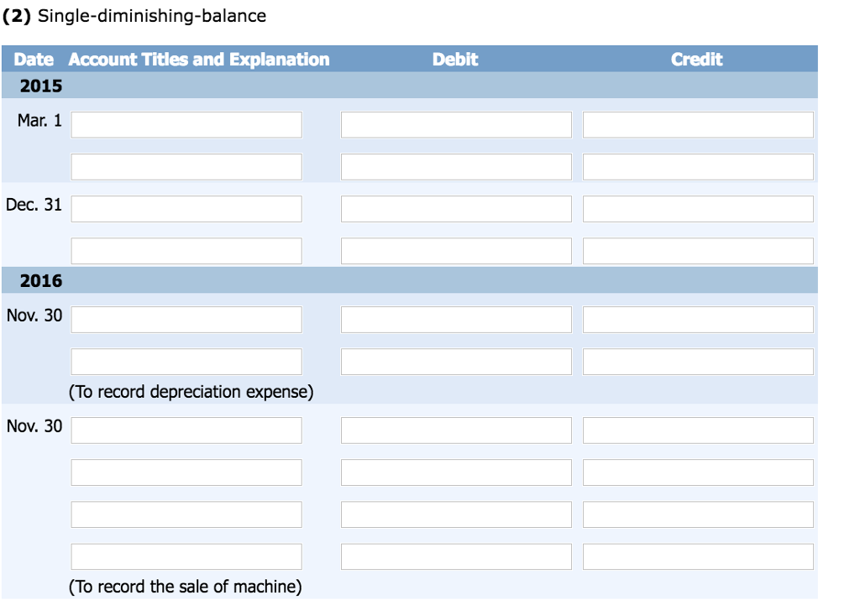Focus the Dec. 31 first-row debit field
The width and height of the screenshot is (860, 616).
(x=456, y=209)
